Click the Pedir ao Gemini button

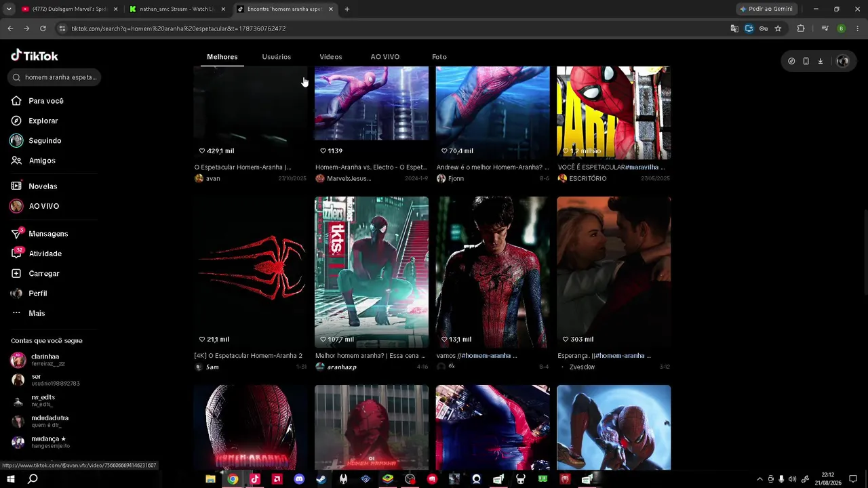pos(766,9)
